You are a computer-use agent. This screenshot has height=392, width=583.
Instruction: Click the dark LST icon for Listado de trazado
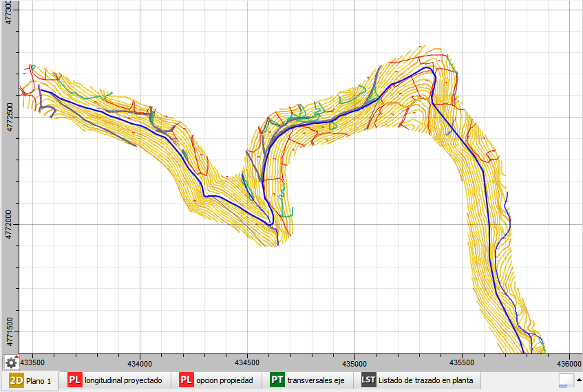click(368, 380)
